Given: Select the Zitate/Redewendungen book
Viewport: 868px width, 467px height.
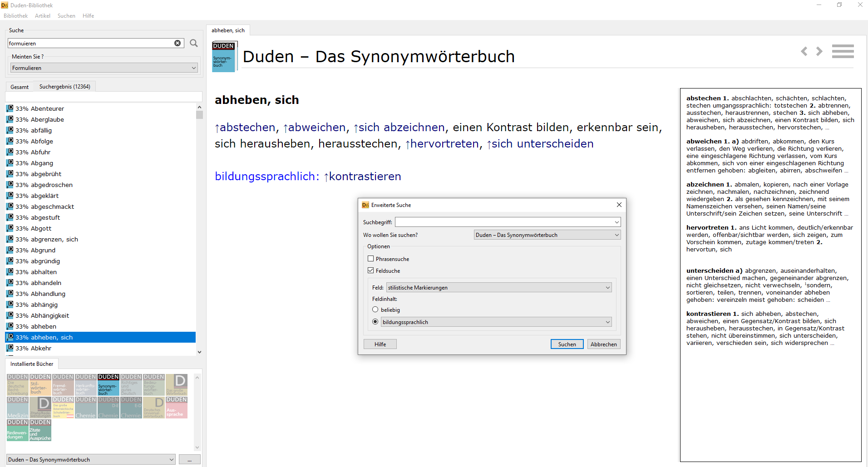Looking at the screenshot, I should (x=40, y=407).
